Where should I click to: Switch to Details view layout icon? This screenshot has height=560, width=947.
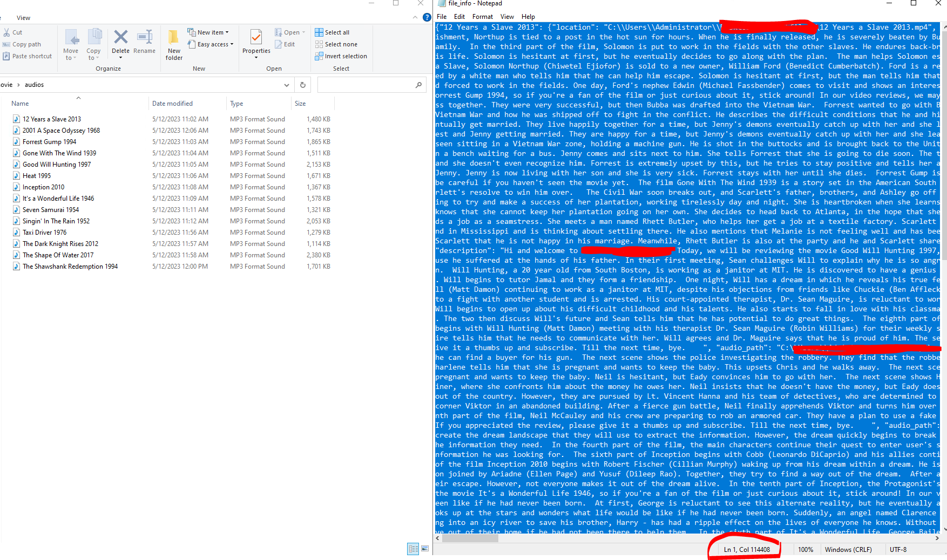click(x=413, y=549)
